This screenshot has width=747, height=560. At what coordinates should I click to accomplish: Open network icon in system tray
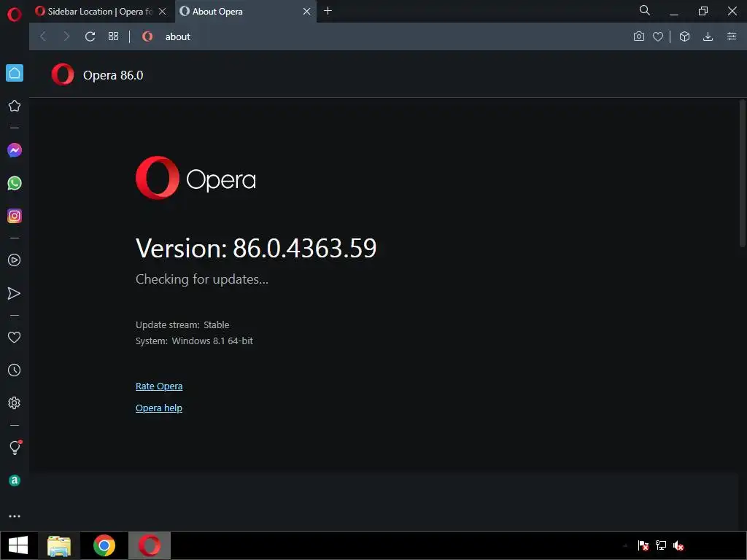[x=661, y=545]
